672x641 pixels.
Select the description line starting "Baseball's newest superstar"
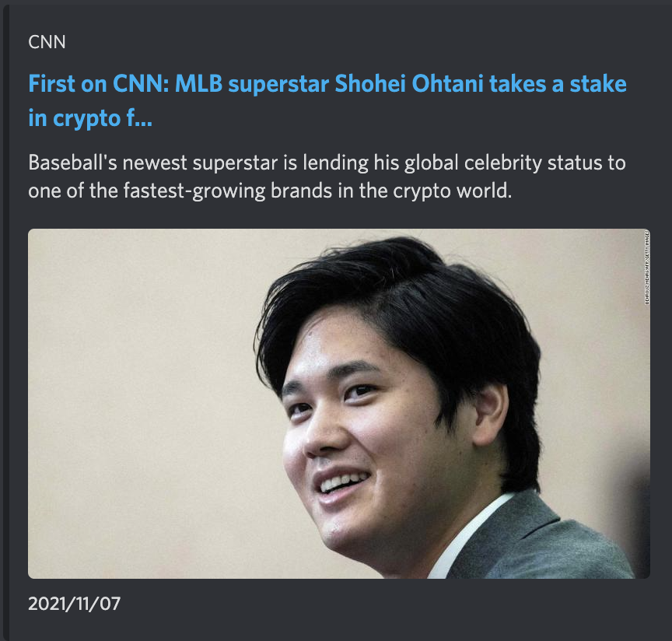click(x=327, y=164)
